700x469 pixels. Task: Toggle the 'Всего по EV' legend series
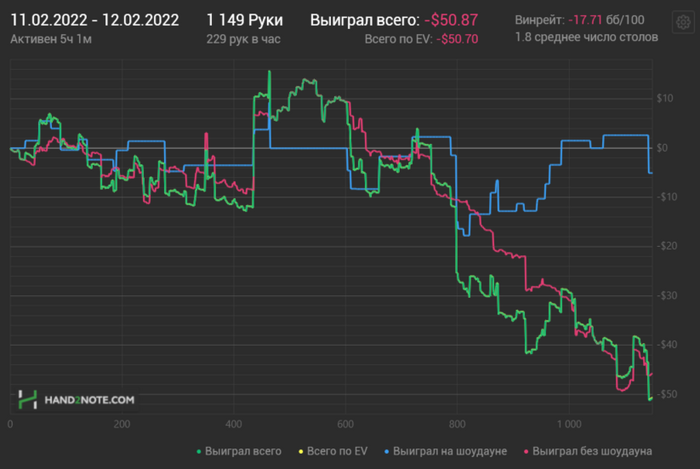333,451
